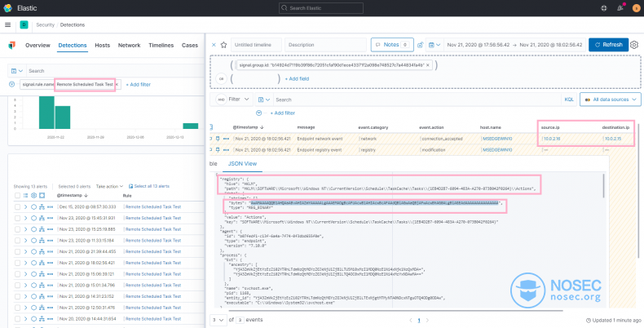Tick the select-all checkbox in alerts header
Image resolution: width=644 pixels, height=328 pixels.
[17, 195]
